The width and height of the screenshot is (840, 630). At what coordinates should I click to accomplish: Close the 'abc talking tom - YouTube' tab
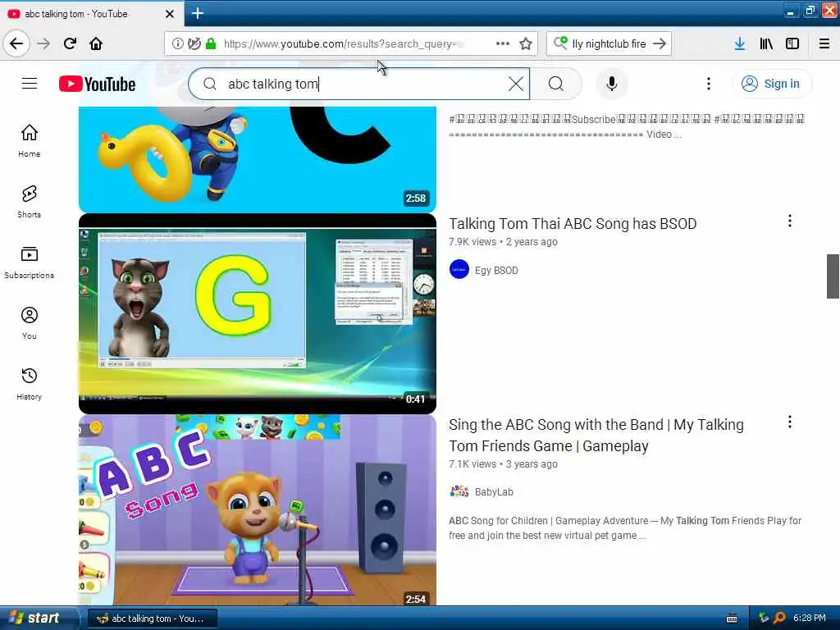pos(170,14)
